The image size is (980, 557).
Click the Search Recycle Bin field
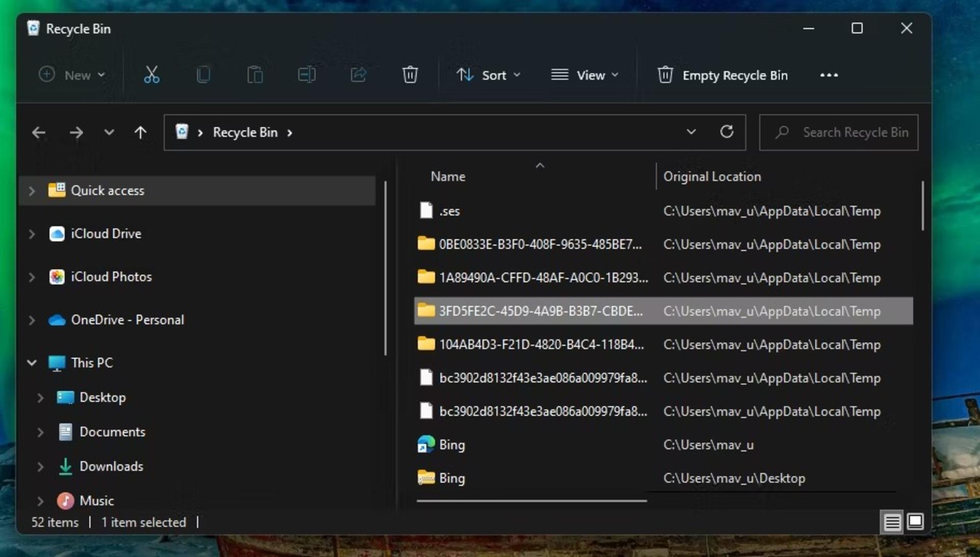tap(839, 133)
